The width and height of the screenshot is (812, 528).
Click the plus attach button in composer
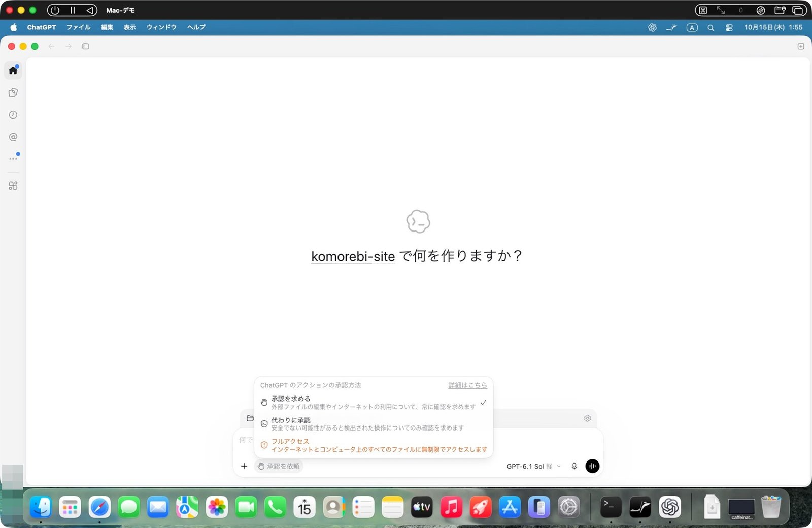[x=244, y=466]
